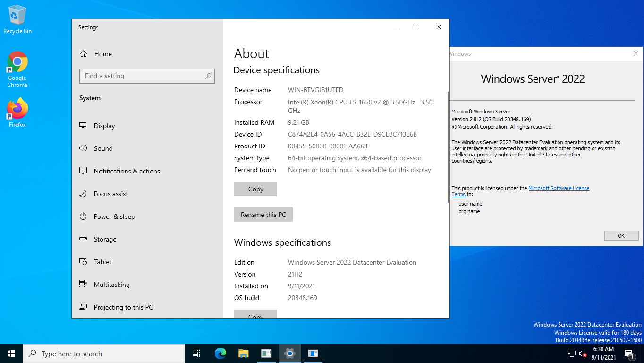Open Storage settings page
This screenshot has height=363, width=644.
[x=105, y=239]
